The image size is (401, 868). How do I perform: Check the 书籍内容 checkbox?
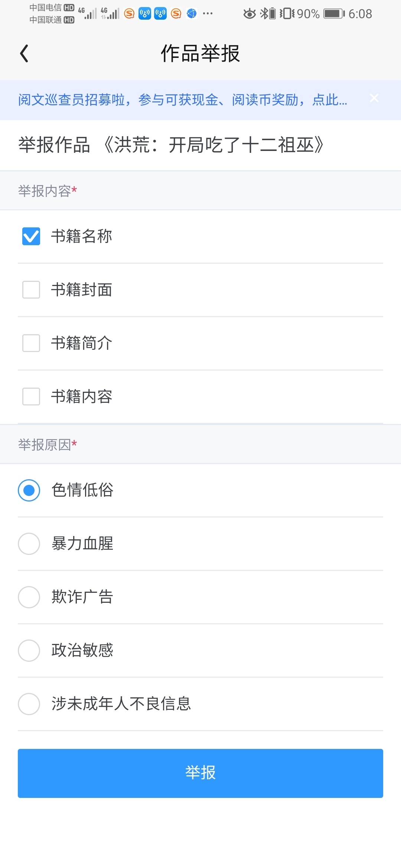(x=31, y=397)
